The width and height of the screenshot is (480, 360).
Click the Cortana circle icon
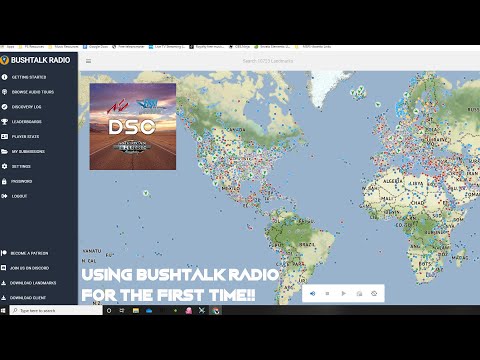[109, 311]
